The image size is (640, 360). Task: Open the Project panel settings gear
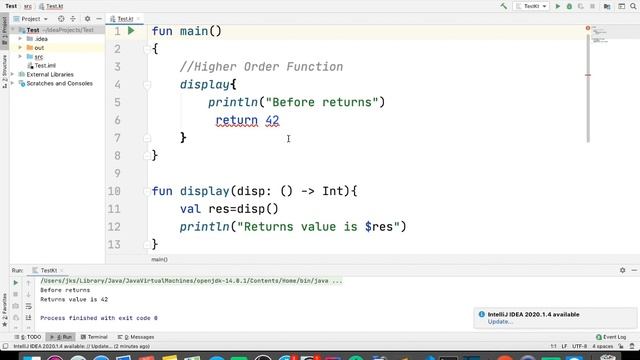87,19
